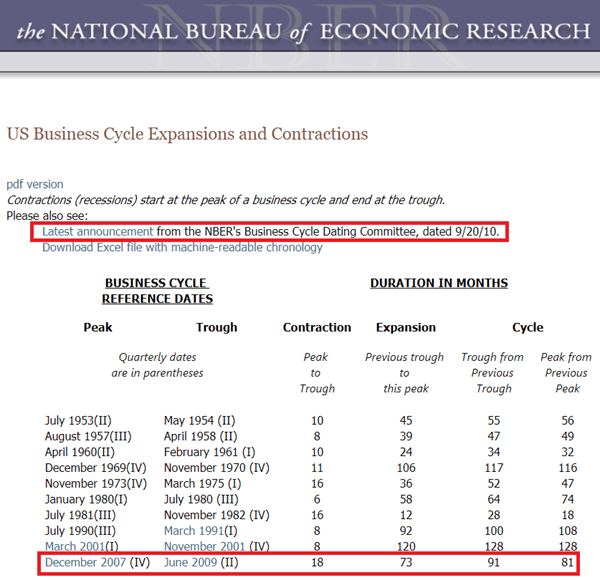Click the Peak column header
The height and width of the screenshot is (580, 600).
point(98,327)
